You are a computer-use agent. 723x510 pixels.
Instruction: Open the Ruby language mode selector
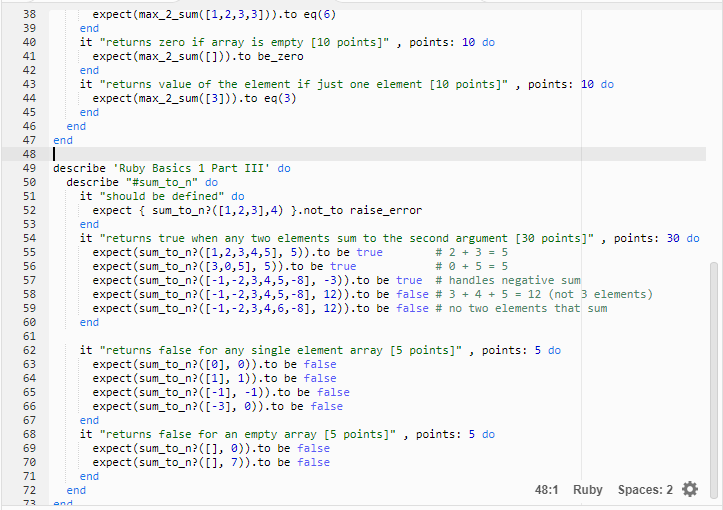coord(587,490)
